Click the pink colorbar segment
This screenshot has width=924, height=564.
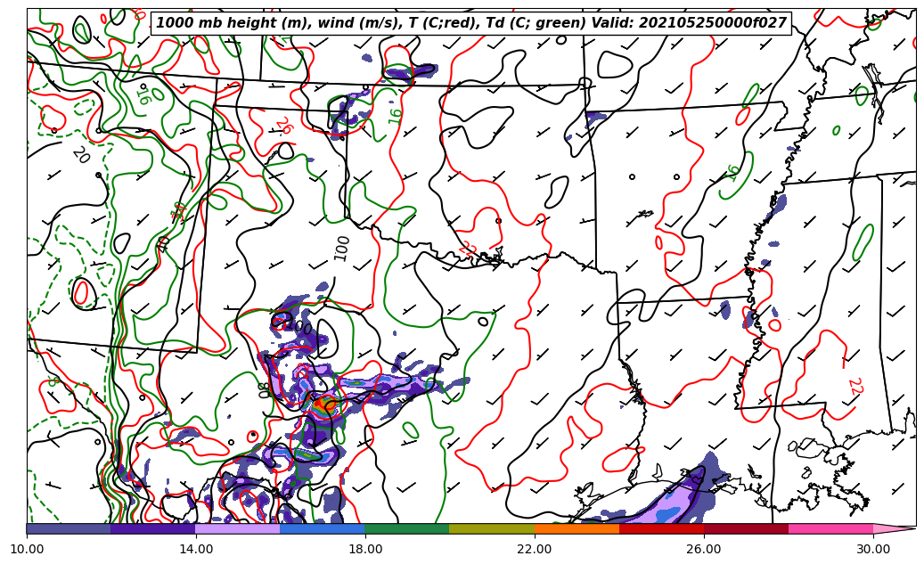tap(830, 528)
